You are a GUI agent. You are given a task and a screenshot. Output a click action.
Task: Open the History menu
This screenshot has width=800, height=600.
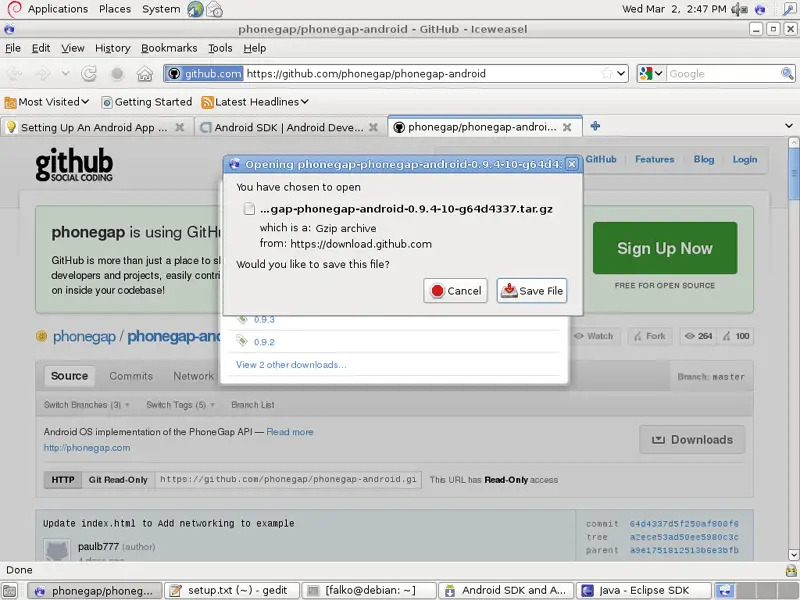[x=113, y=48]
